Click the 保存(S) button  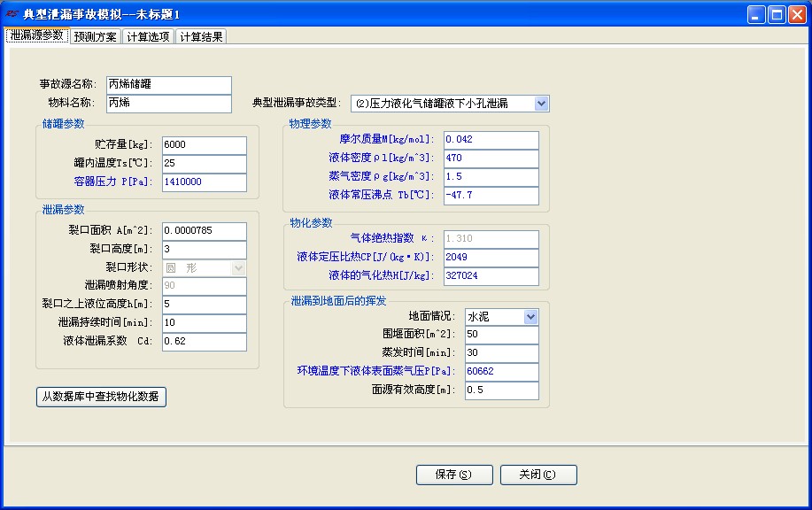(x=454, y=475)
